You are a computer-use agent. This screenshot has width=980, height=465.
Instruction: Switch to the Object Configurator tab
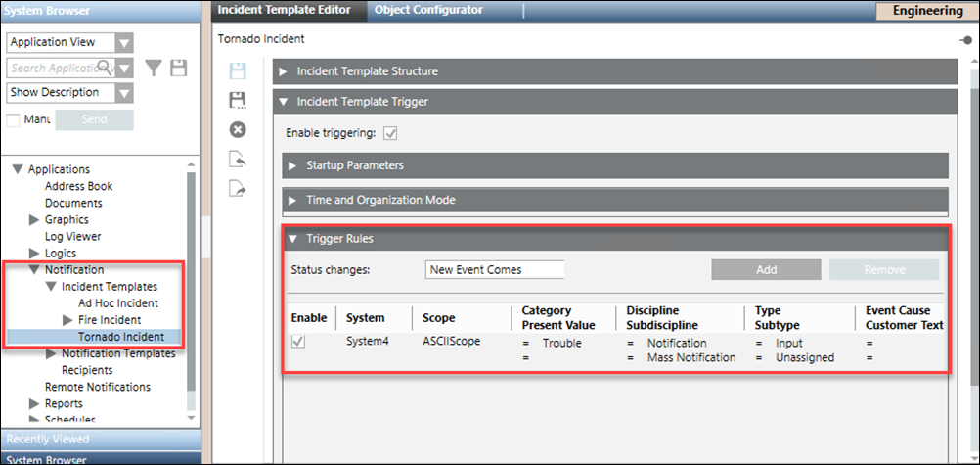[x=428, y=10]
